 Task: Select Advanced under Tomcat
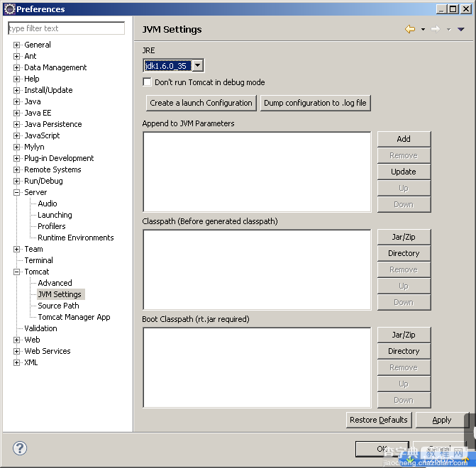(55, 283)
